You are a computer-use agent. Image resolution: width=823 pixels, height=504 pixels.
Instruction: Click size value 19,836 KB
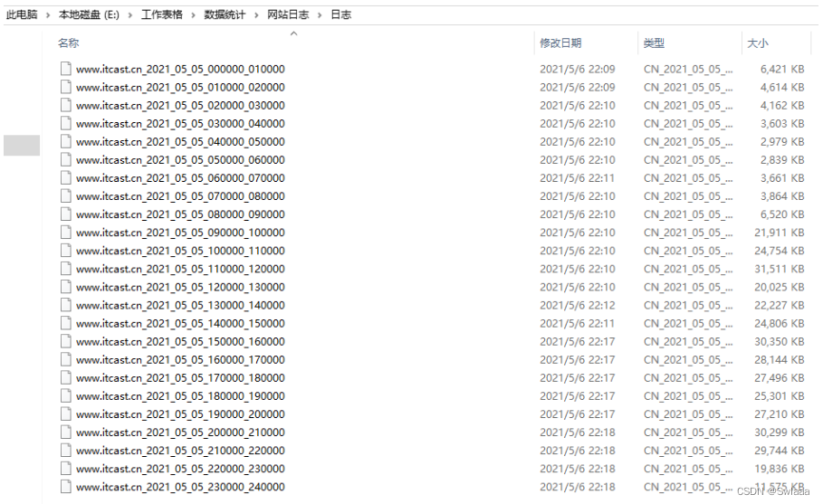tap(780, 469)
